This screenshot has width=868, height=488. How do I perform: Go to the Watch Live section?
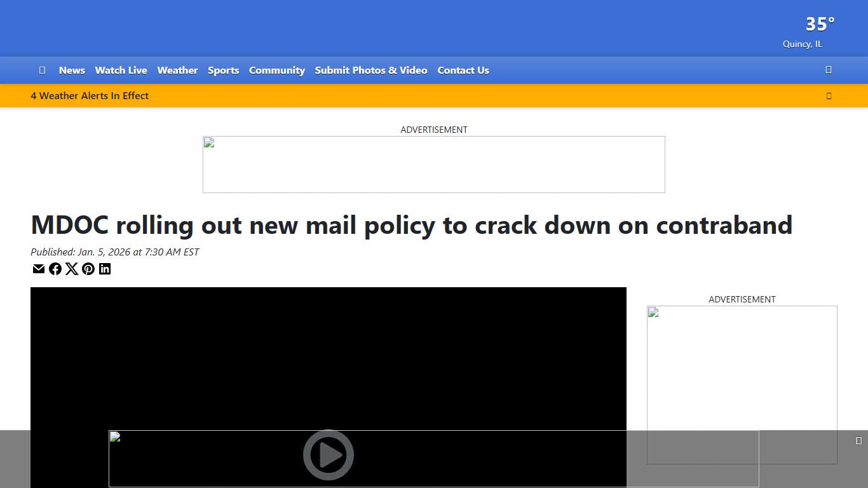point(121,71)
